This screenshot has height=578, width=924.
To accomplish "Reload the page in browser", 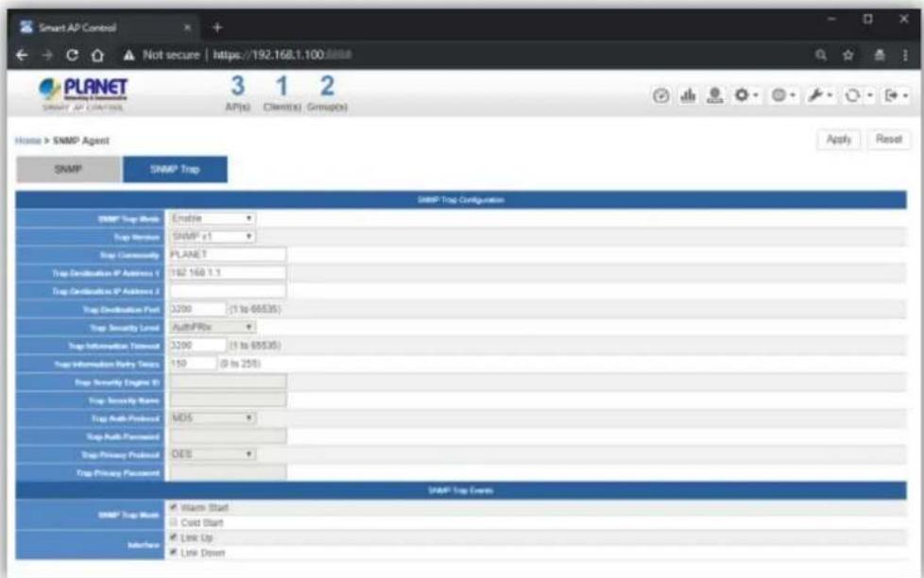I will 72,56.
